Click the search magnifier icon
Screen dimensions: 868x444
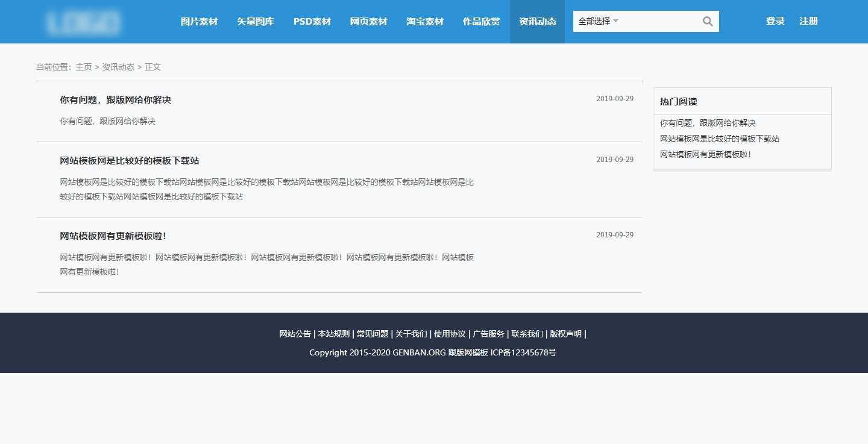(x=707, y=21)
